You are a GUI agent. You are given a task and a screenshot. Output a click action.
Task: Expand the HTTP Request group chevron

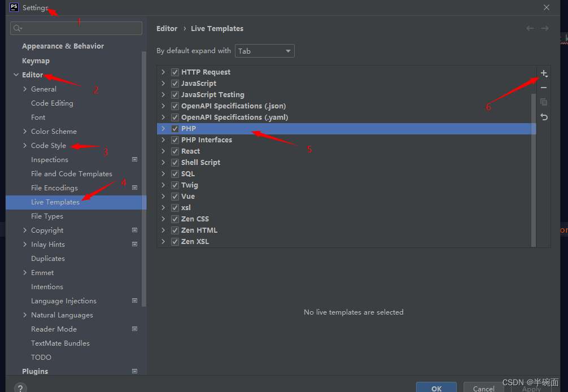[x=163, y=72]
